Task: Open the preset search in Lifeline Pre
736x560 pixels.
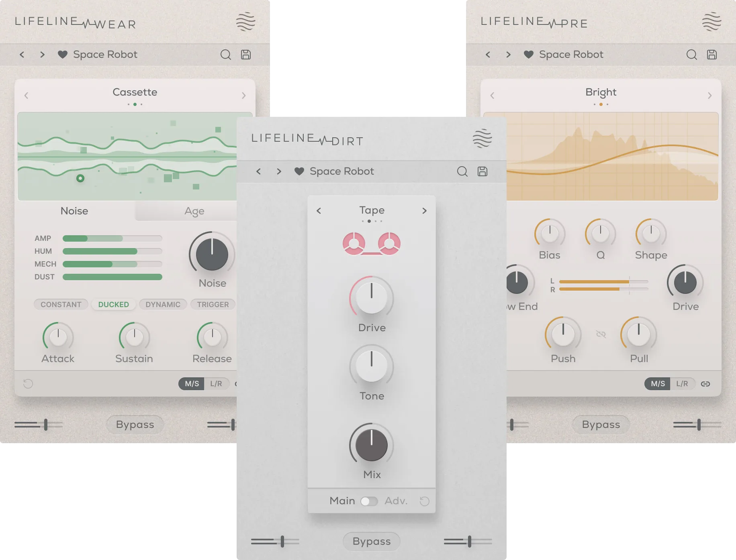Action: tap(692, 54)
